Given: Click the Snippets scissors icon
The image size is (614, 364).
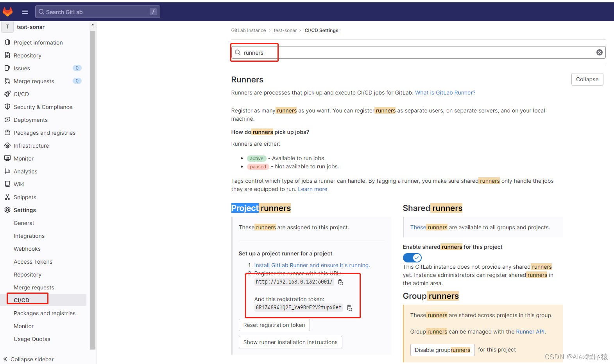Looking at the screenshot, I should 7,197.
